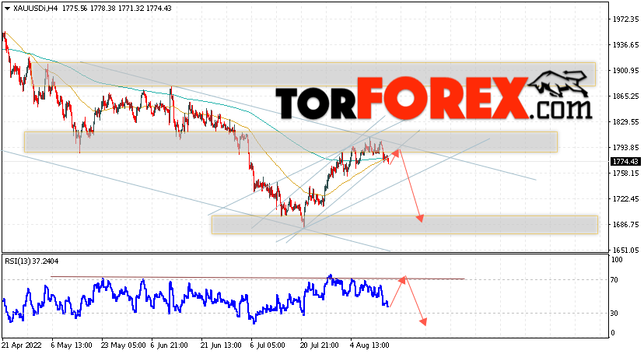Select the price scale label 1686.75
This screenshot has width=644, height=354.
[x=625, y=225]
